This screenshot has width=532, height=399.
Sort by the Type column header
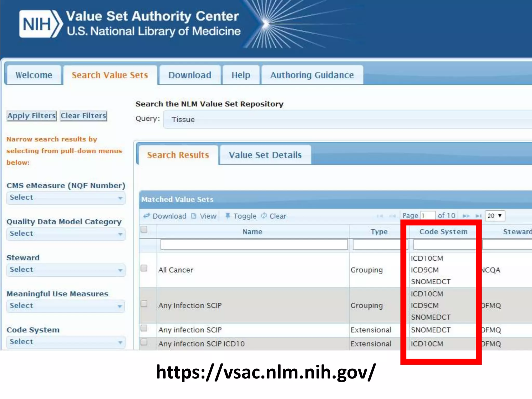pos(379,232)
